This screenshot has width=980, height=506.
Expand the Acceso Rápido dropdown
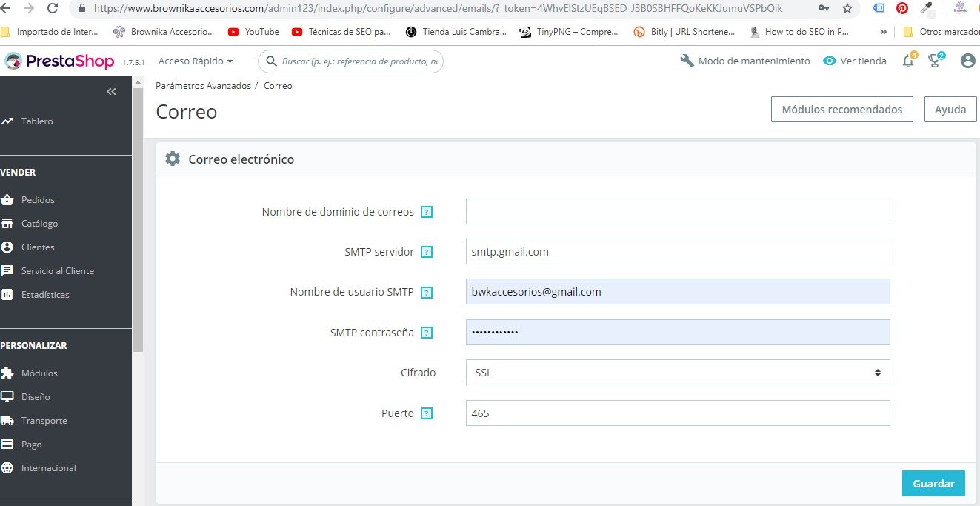196,61
